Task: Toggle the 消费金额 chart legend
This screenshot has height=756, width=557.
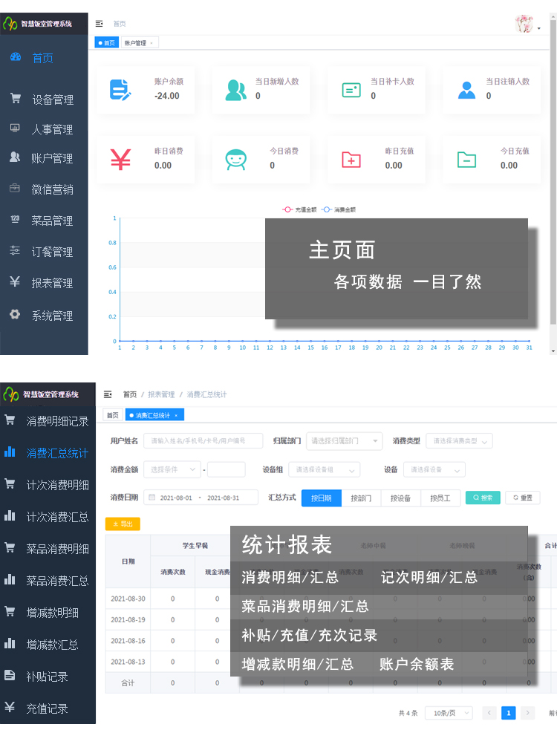Action: tap(339, 209)
